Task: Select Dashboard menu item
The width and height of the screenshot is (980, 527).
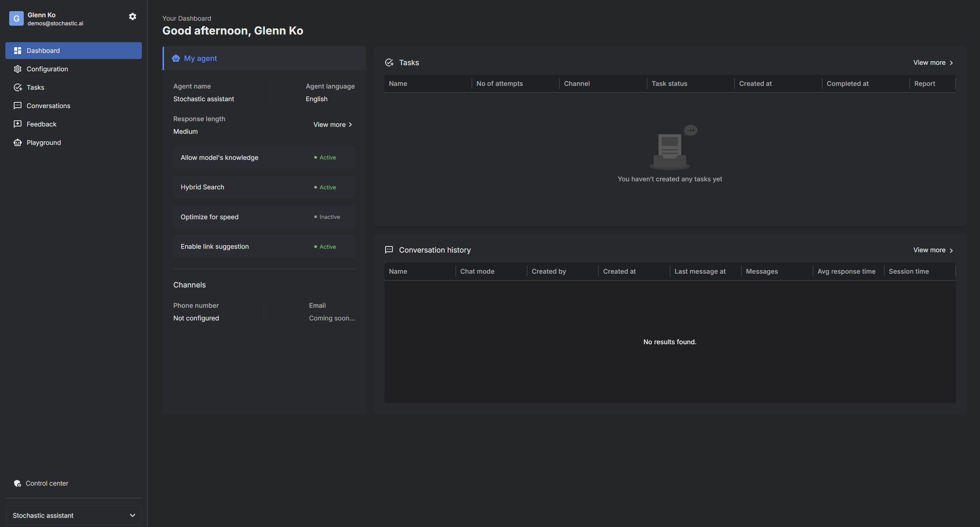Action: [73, 50]
